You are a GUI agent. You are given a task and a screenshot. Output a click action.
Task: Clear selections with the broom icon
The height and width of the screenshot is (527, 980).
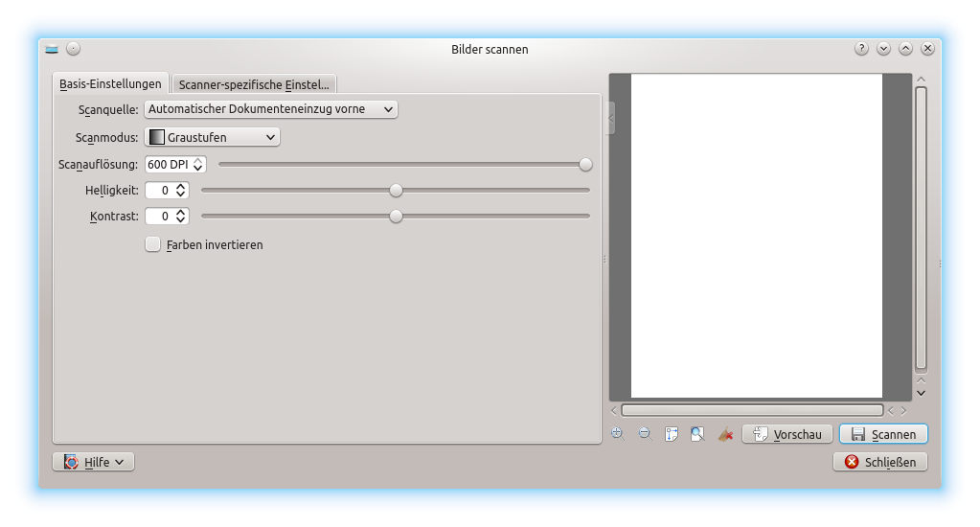tap(725, 434)
